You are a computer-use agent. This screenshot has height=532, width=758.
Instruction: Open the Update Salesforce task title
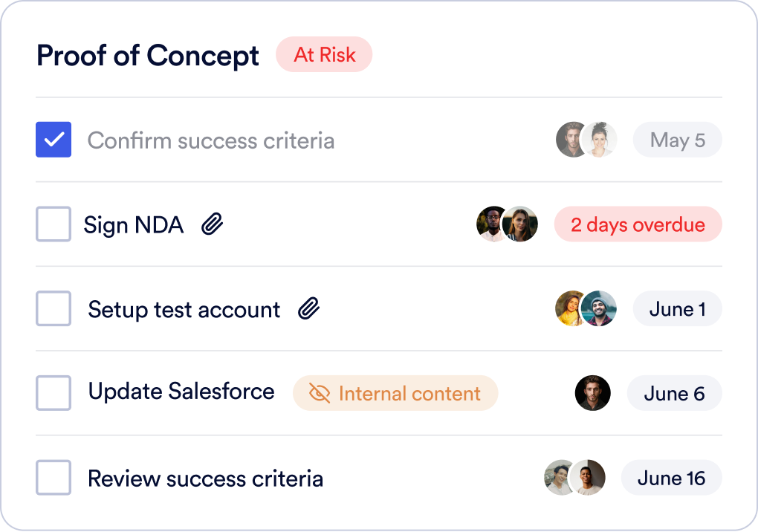[181, 392]
